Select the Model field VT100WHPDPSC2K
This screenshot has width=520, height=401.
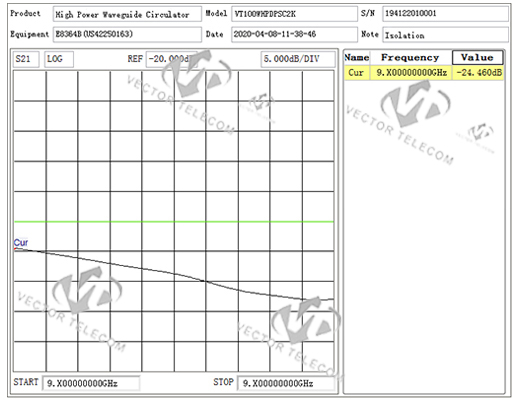pos(294,14)
